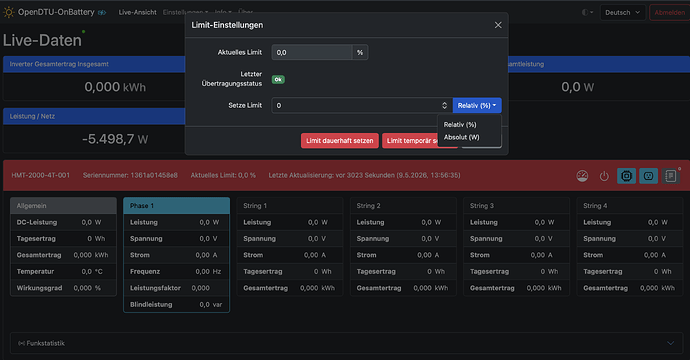690x360 pixels.
Task: Open the Deutsch language dropdown
Action: pos(623,12)
